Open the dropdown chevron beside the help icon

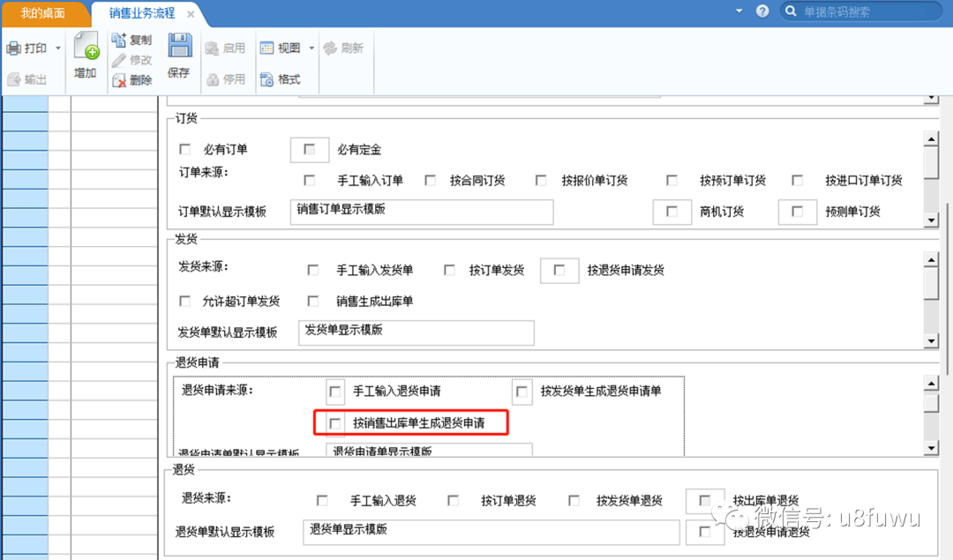[x=737, y=11]
